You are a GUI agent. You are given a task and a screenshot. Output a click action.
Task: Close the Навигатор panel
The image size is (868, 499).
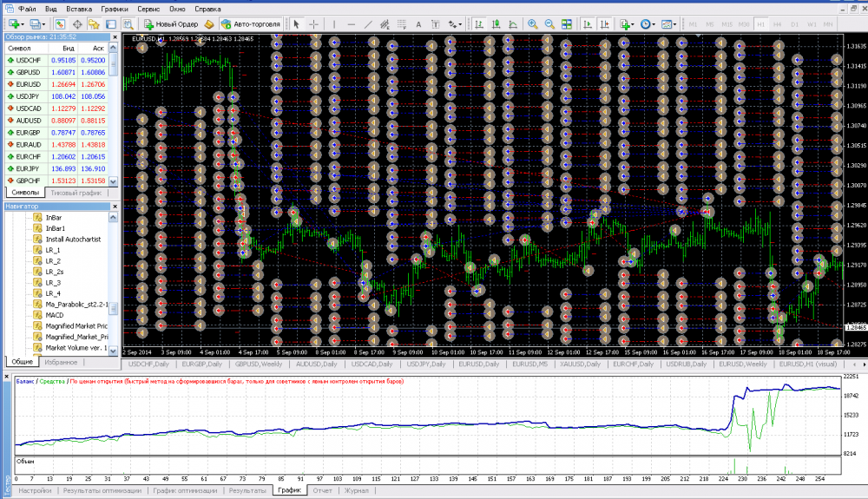115,207
